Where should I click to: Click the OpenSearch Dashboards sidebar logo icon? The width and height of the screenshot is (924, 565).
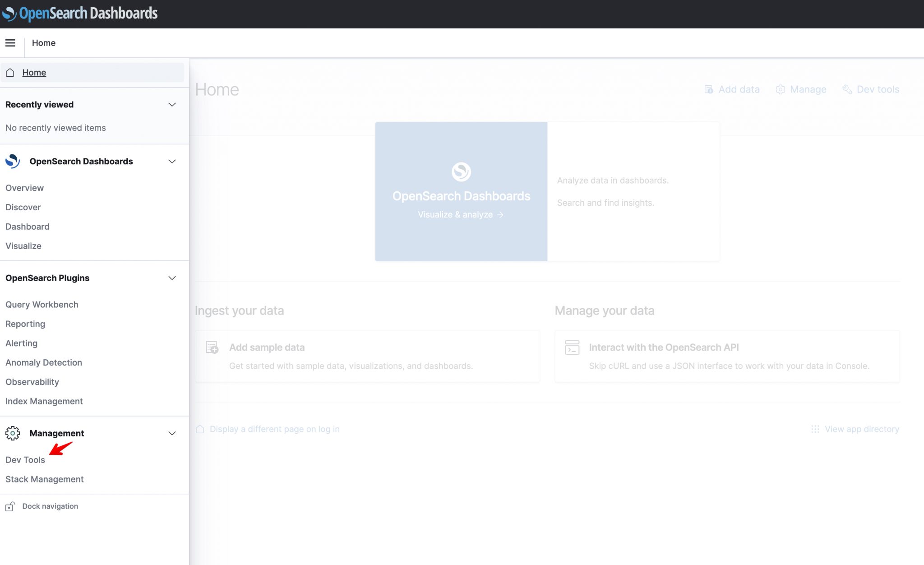pyautogui.click(x=13, y=161)
